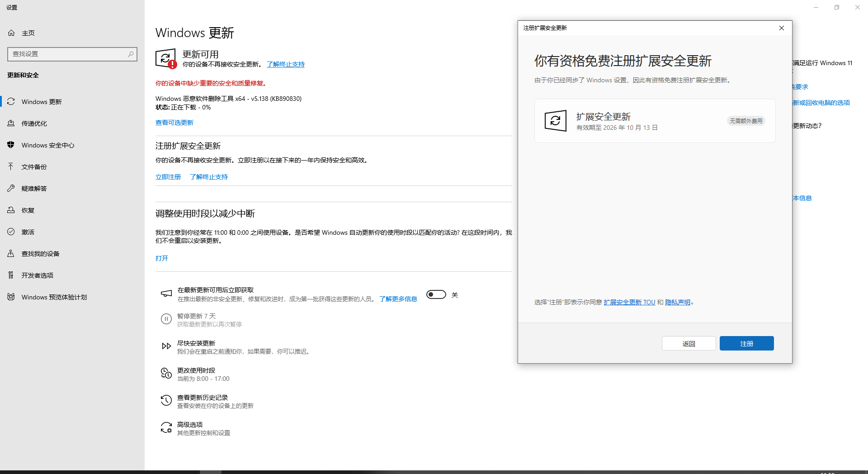The width and height of the screenshot is (868, 474).
Task: Select the 扩展安全更新 card in dialog
Action: click(655, 121)
